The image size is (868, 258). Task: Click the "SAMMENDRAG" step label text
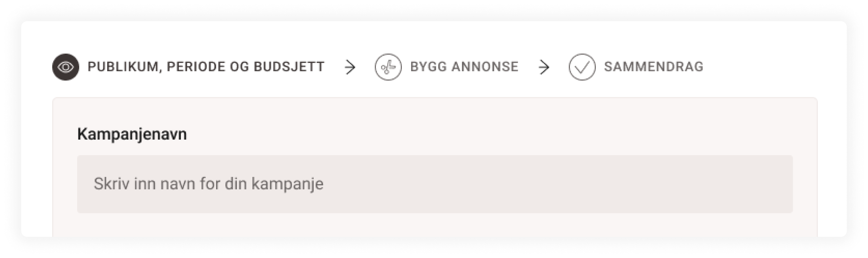[x=653, y=67]
